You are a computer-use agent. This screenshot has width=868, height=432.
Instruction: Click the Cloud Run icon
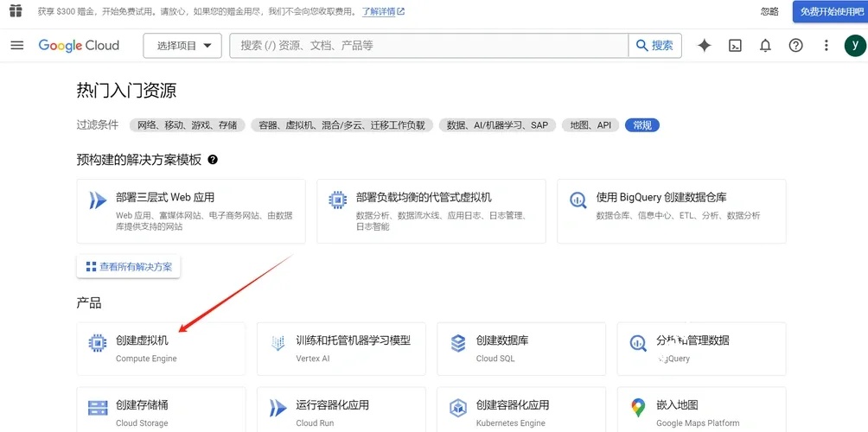pos(278,408)
